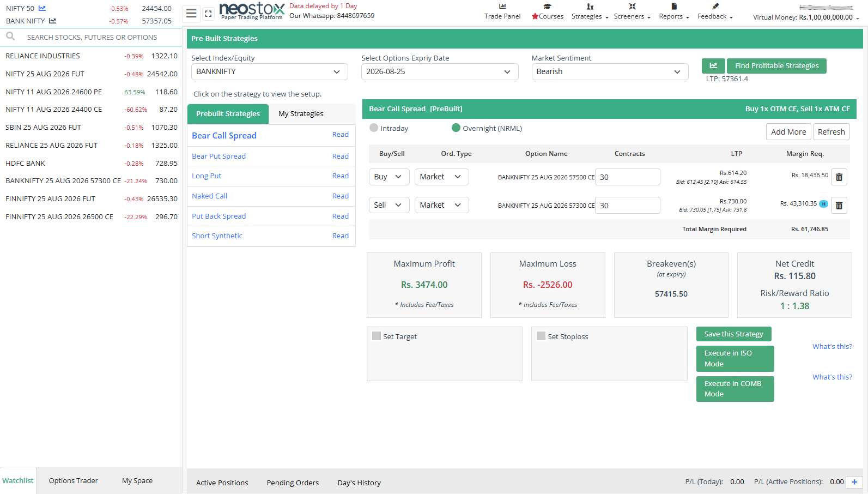This screenshot has height=494, width=868.
Task: Open Courses page
Action: point(547,11)
